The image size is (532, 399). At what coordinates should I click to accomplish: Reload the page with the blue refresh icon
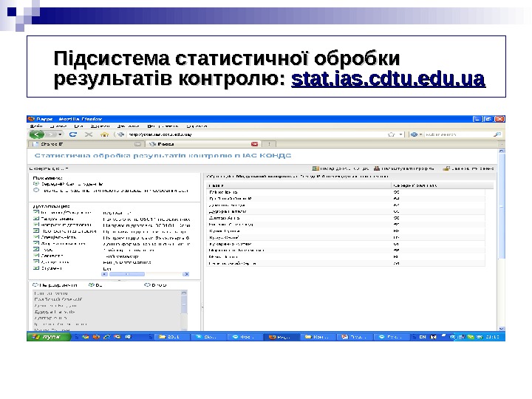[x=73, y=134]
